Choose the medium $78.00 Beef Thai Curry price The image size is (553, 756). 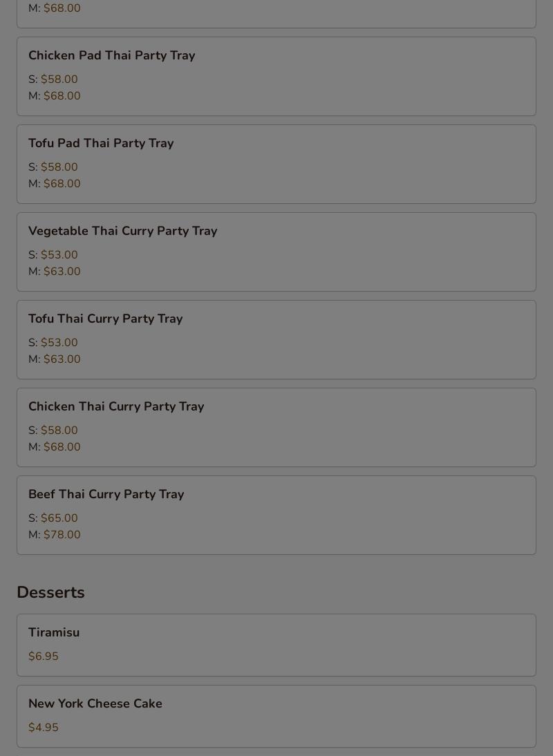62,535
